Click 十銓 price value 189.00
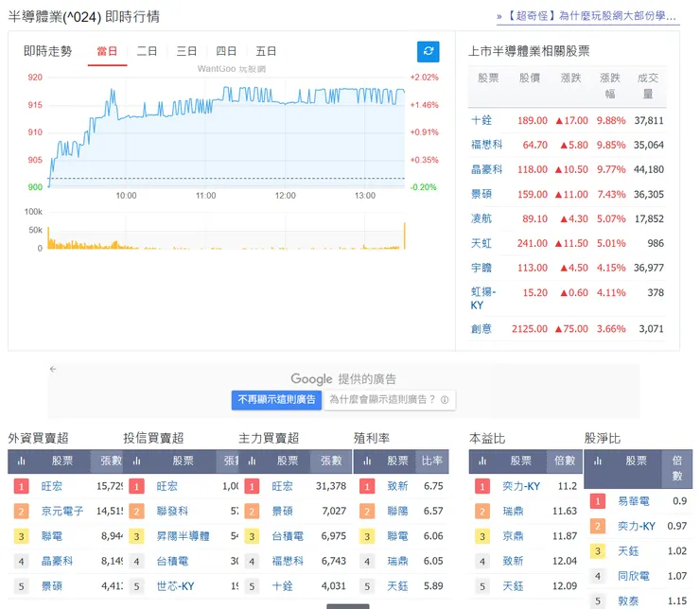 pos(533,120)
